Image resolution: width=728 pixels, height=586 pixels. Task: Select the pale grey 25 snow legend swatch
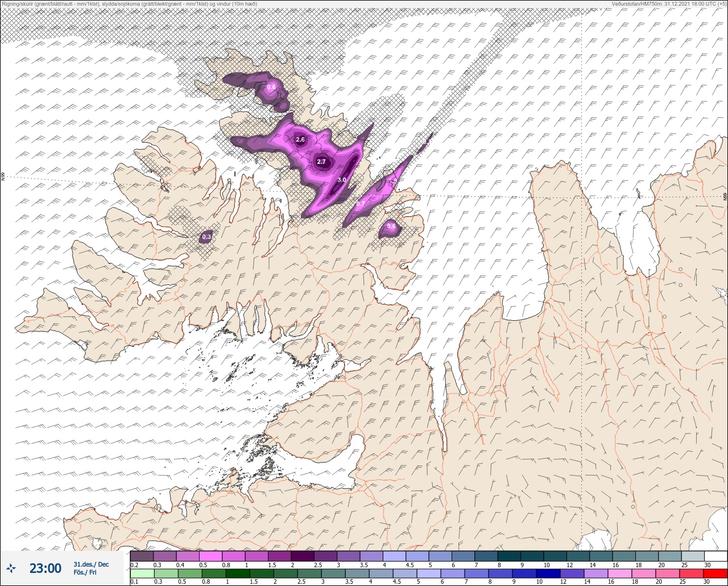pyautogui.click(x=693, y=556)
